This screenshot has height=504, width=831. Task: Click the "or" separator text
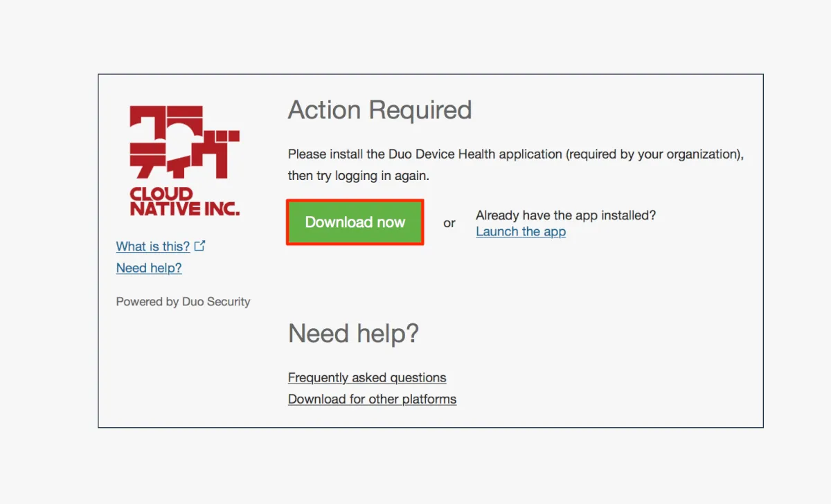point(449,223)
